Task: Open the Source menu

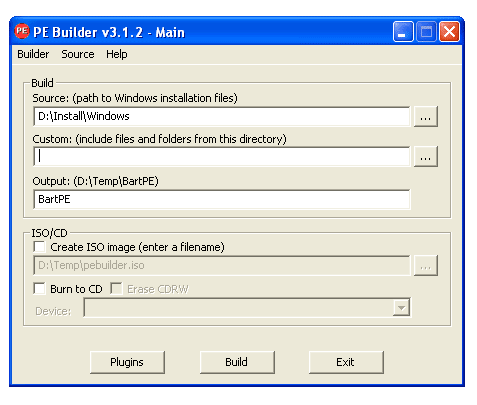Action: click(78, 54)
